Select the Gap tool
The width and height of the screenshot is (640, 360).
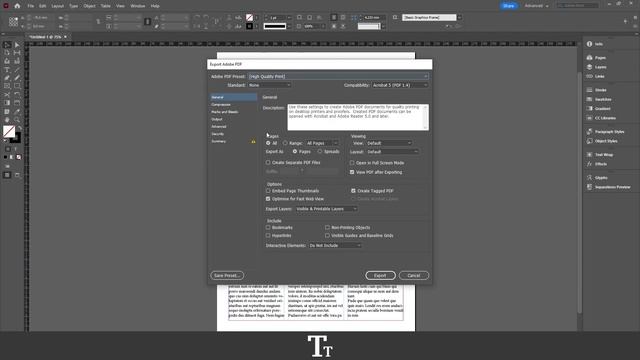coord(17,53)
